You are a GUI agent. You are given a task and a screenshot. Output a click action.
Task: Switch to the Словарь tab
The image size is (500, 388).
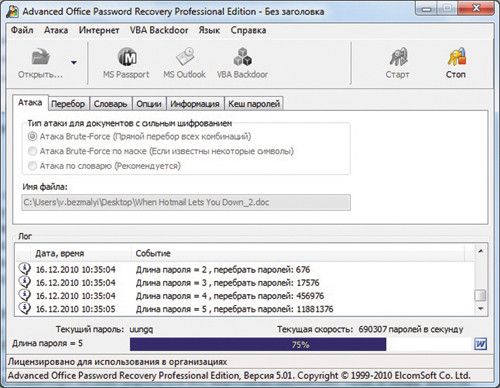point(110,104)
